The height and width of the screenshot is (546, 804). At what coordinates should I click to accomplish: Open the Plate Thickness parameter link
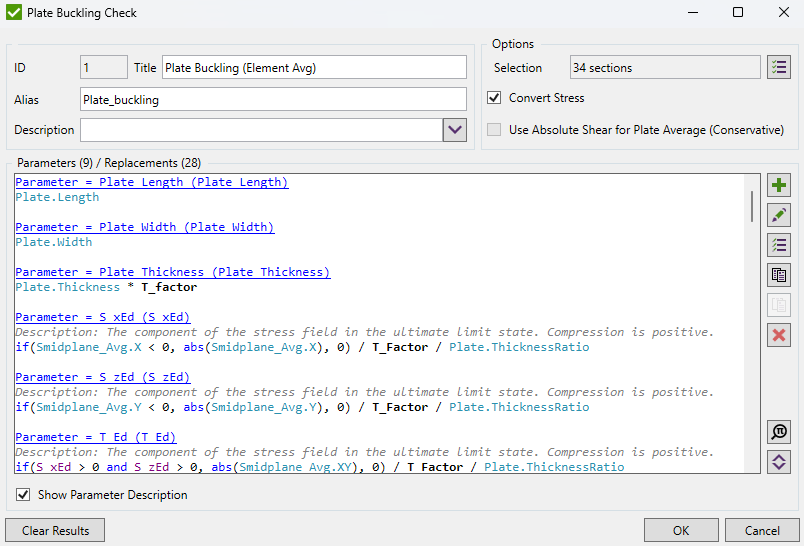[x=172, y=272]
